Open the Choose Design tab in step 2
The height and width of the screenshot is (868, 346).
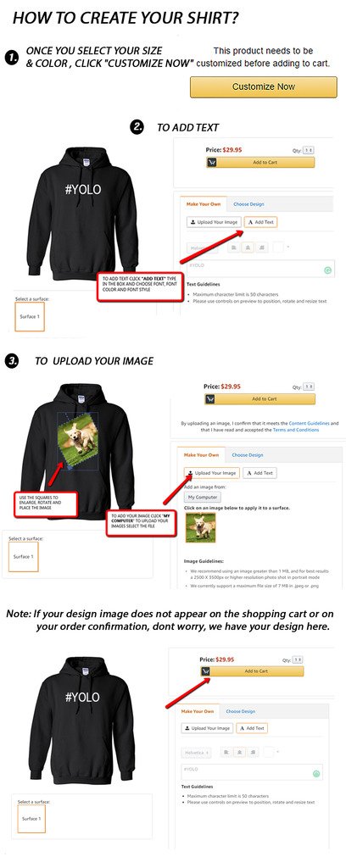(248, 204)
